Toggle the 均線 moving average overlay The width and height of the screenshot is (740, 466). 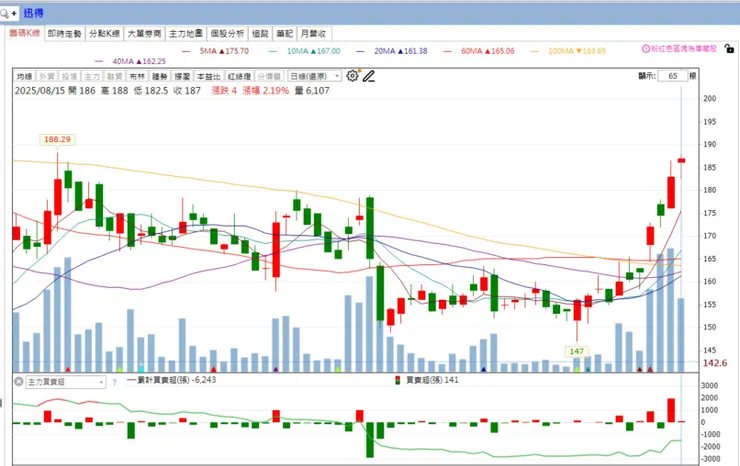(x=24, y=76)
